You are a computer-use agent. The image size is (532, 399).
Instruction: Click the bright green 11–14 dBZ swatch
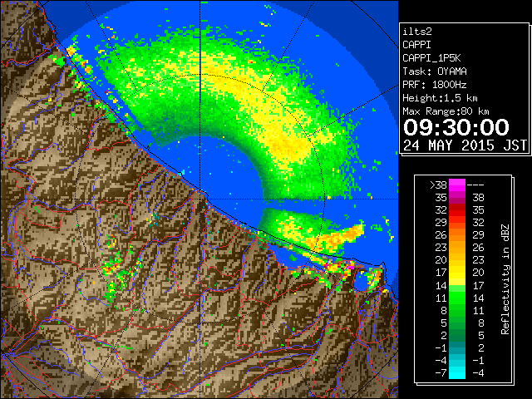coord(457,298)
